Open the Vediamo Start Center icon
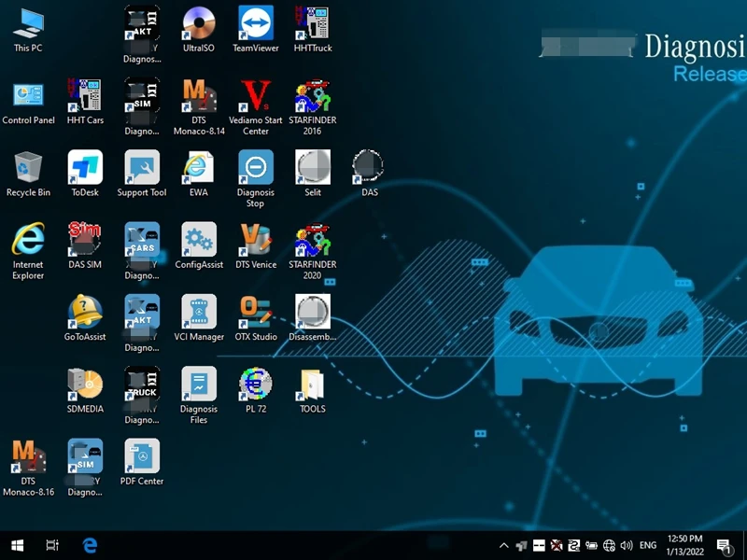 pos(255,96)
